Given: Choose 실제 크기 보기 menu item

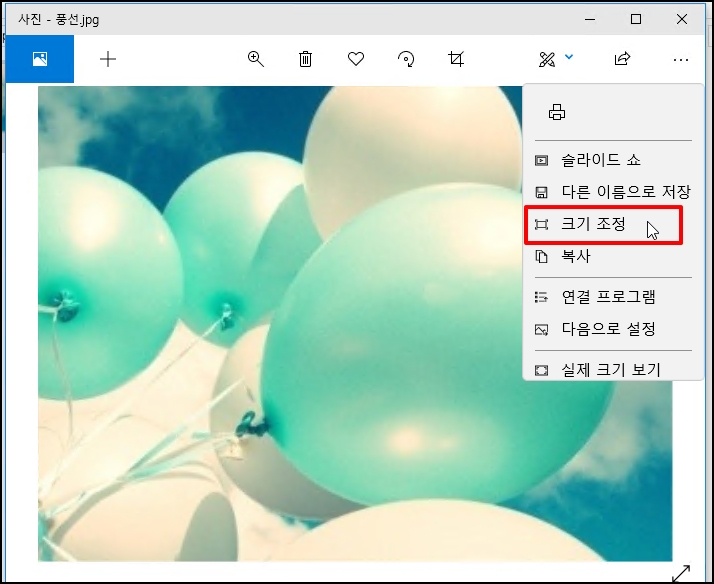Looking at the screenshot, I should 613,369.
